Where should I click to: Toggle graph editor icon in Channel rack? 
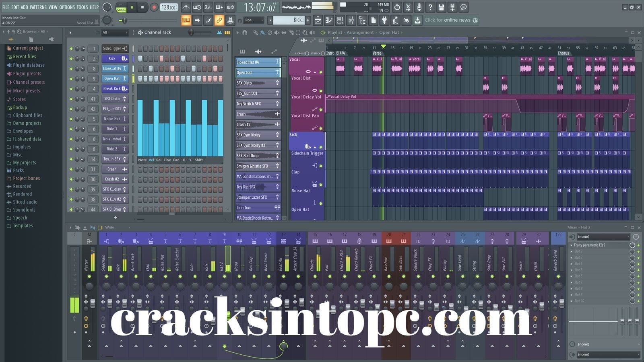click(x=219, y=33)
